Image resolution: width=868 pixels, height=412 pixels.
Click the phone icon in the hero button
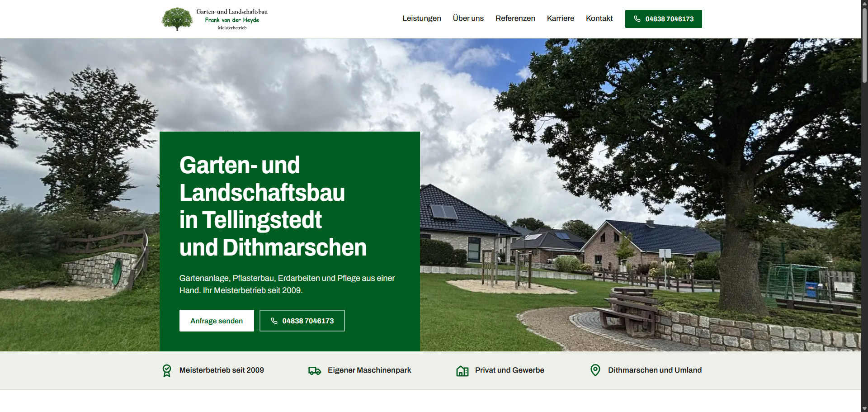coord(274,321)
